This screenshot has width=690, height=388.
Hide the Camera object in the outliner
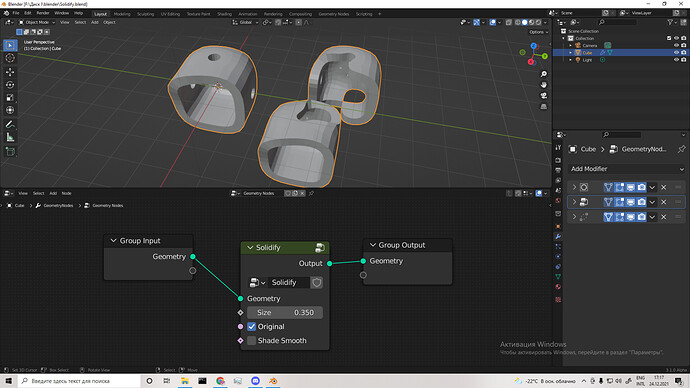(x=676, y=45)
